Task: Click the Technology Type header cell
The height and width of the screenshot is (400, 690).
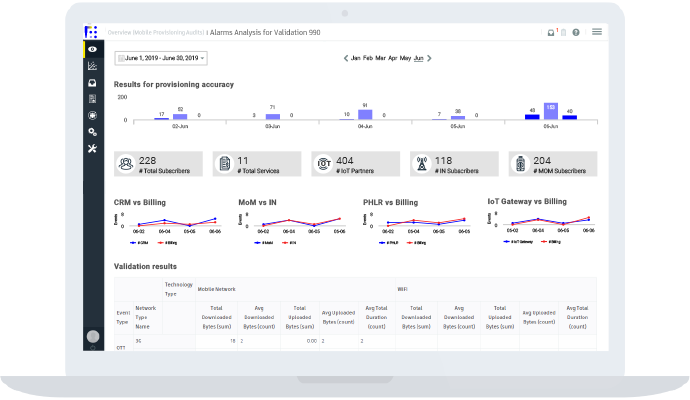Action: [x=179, y=290]
